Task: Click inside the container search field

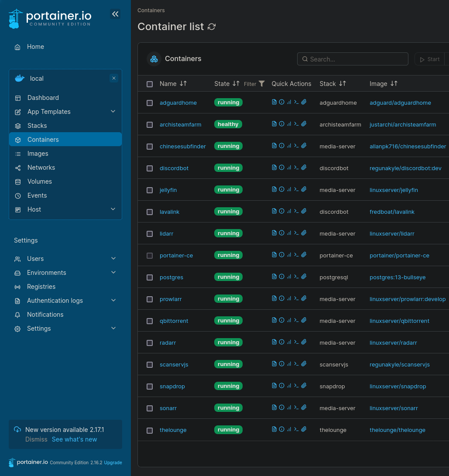Action: click(353, 59)
